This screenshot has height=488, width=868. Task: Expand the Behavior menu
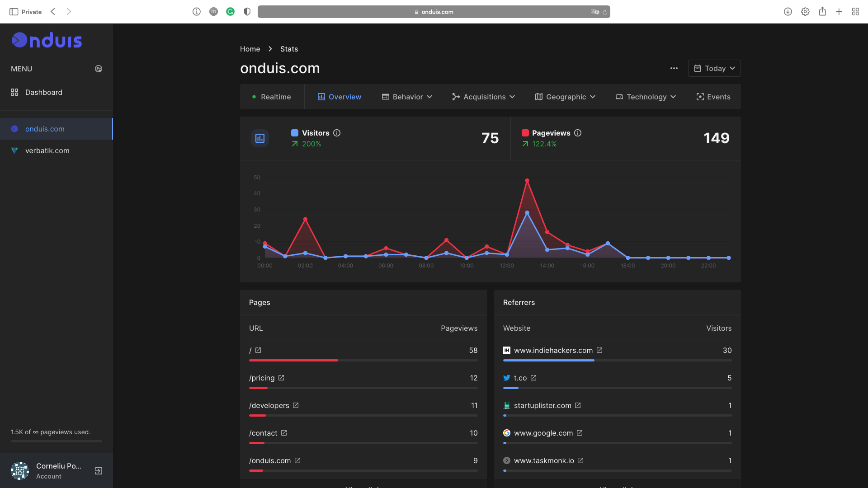tap(407, 97)
